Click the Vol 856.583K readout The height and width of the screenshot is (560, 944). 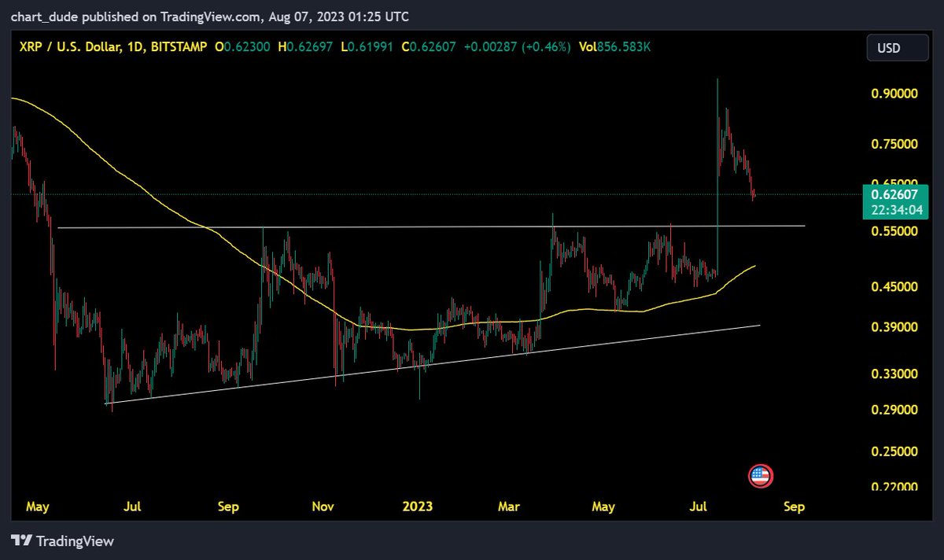(614, 47)
